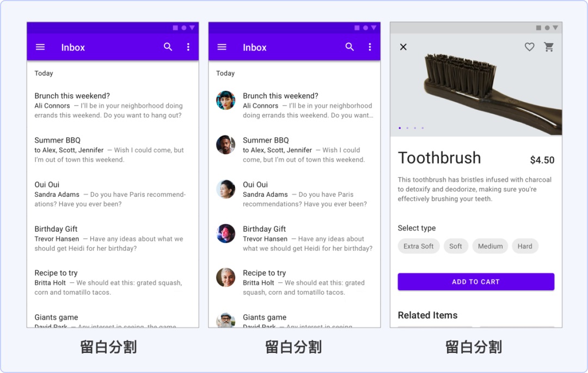The image size is (588, 373).
Task: Pick the Hard type chip
Action: [525, 246]
